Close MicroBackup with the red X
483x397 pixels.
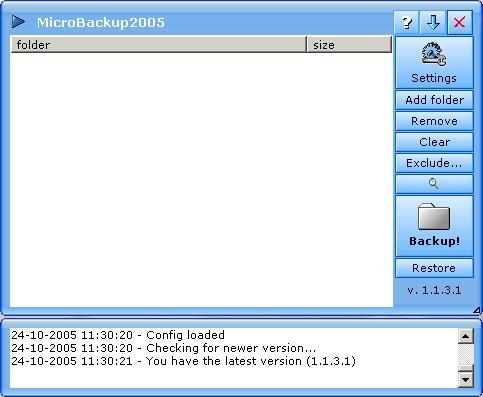click(460, 22)
